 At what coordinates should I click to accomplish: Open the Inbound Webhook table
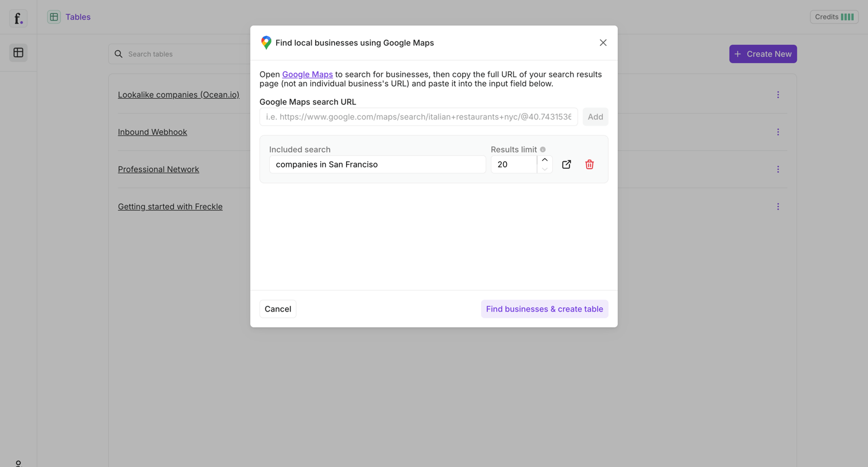point(152,132)
